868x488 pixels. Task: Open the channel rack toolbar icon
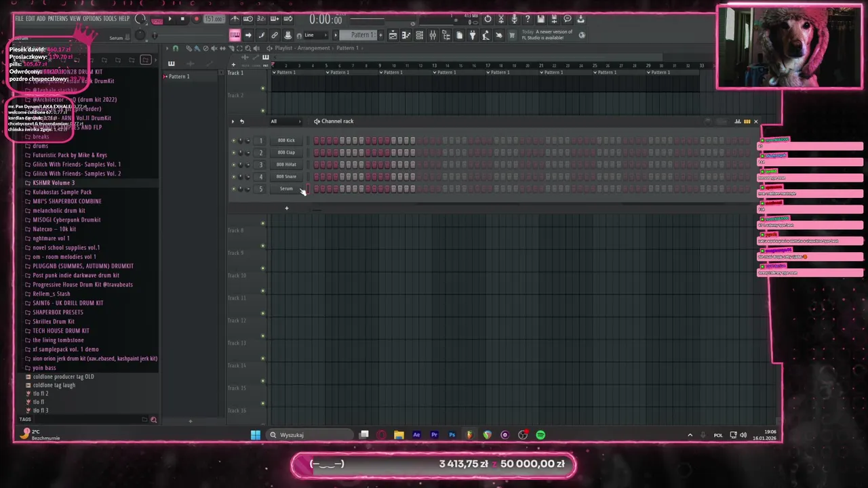tap(420, 35)
